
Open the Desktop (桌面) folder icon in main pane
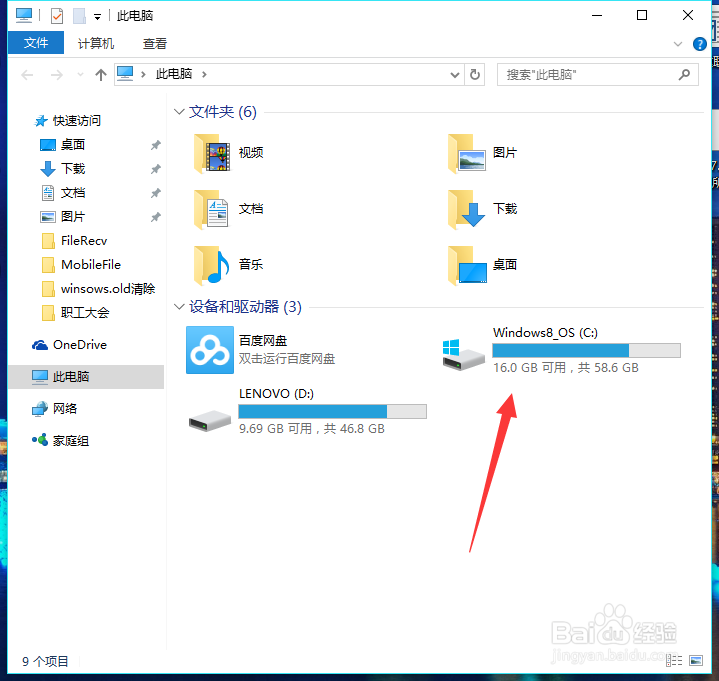(467, 265)
